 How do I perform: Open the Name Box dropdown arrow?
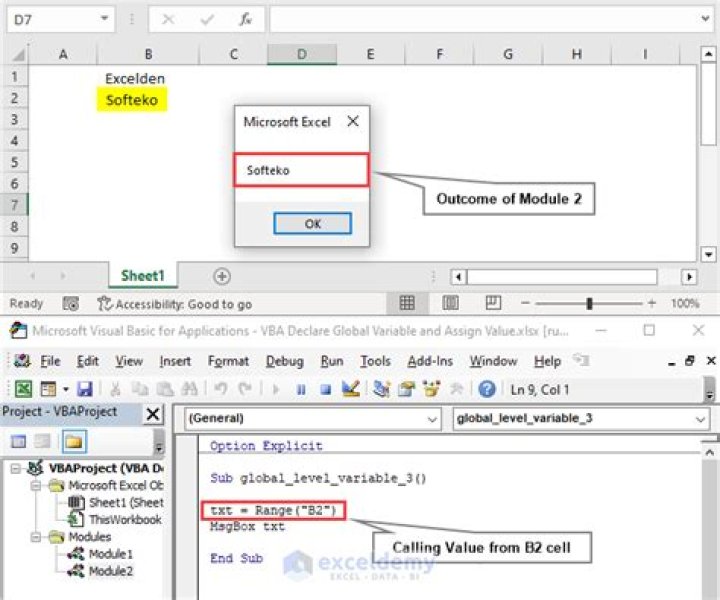105,19
